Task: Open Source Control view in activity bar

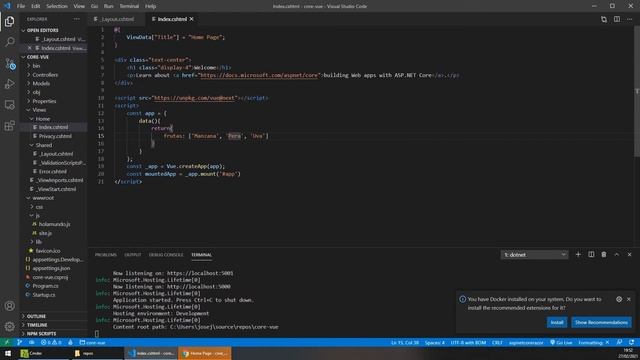Action: [x=9, y=64]
